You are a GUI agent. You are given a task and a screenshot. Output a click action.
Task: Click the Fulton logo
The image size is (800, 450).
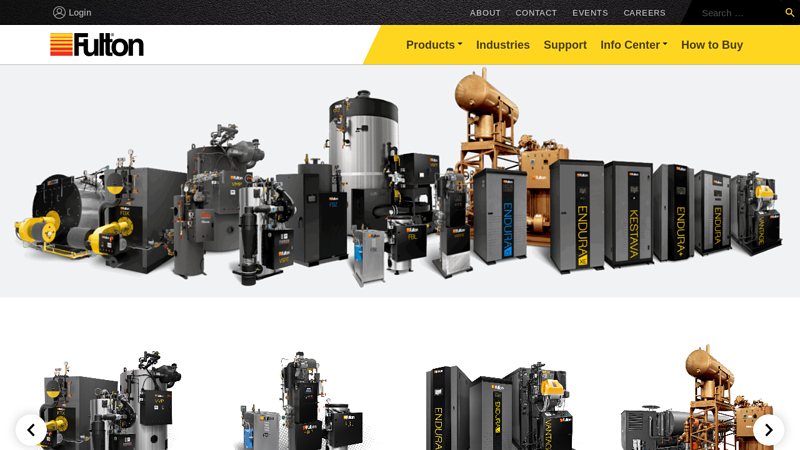tap(97, 45)
